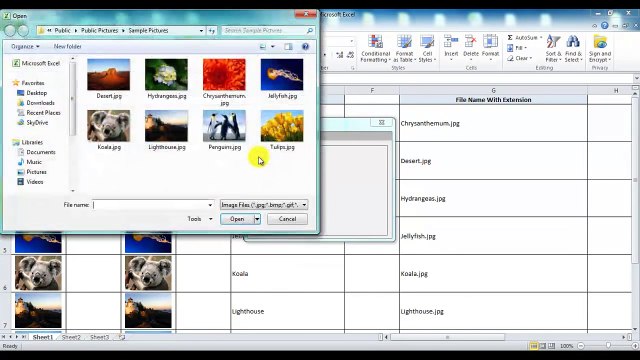Click the Open button
Screen dimensions: 640x360
237,219
